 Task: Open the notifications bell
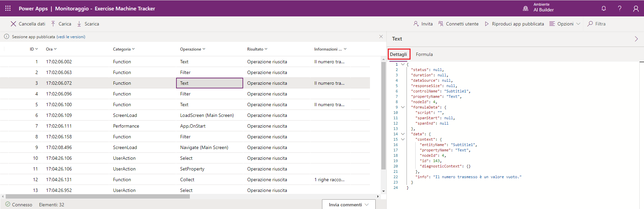point(604,8)
